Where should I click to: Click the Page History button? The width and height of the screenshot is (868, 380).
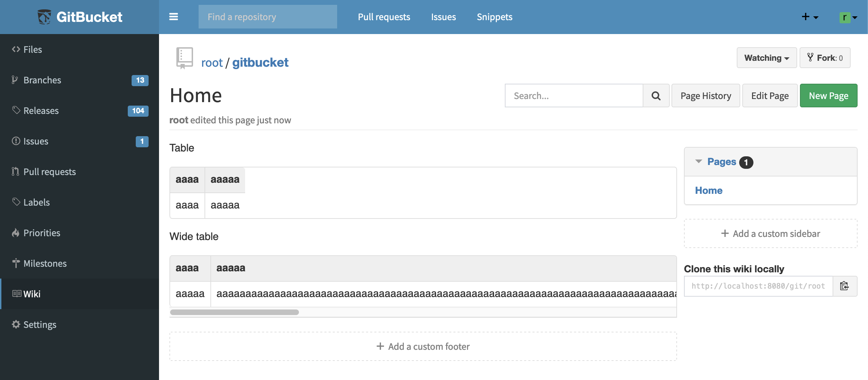tap(706, 95)
